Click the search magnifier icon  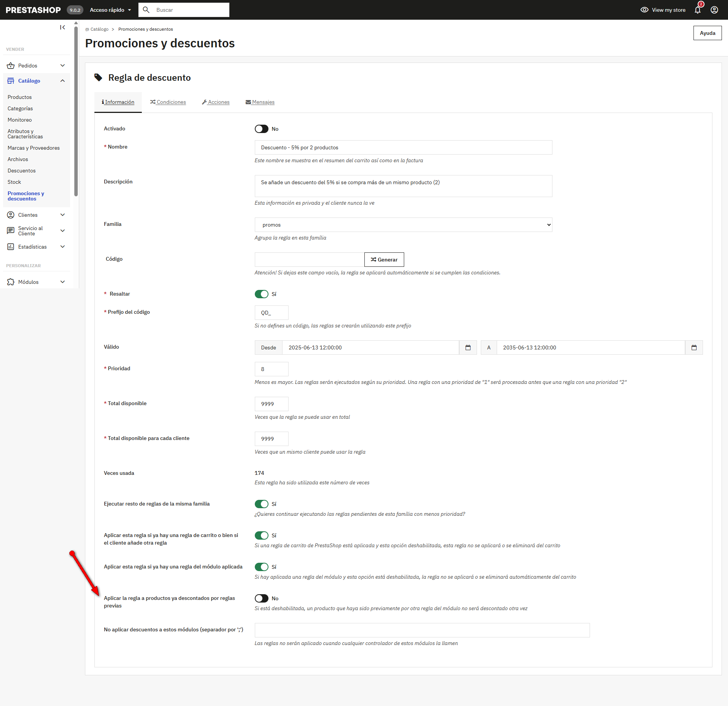(146, 10)
